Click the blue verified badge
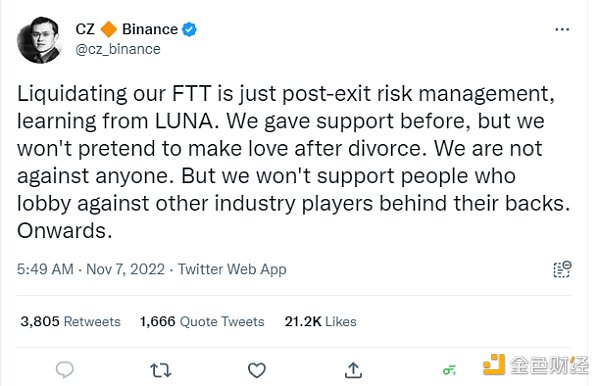The width and height of the screenshot is (600, 386). 189,29
